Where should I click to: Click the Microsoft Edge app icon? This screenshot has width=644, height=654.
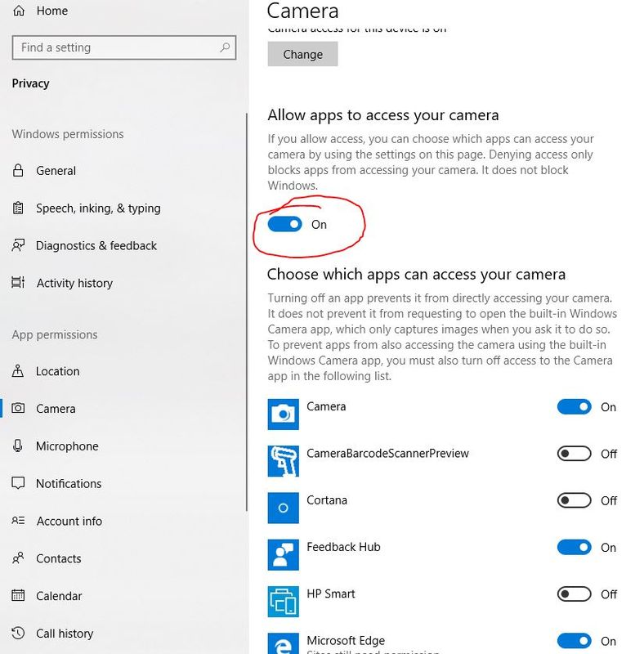pyautogui.click(x=284, y=643)
